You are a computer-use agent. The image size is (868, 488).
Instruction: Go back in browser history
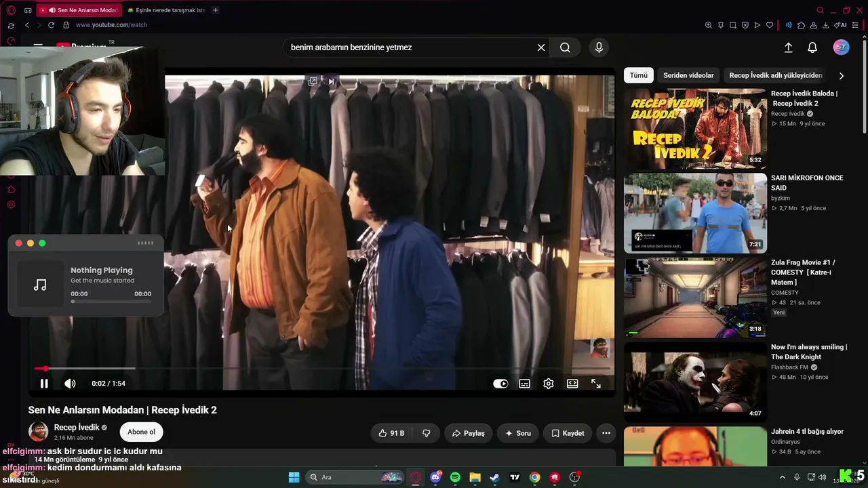27,25
